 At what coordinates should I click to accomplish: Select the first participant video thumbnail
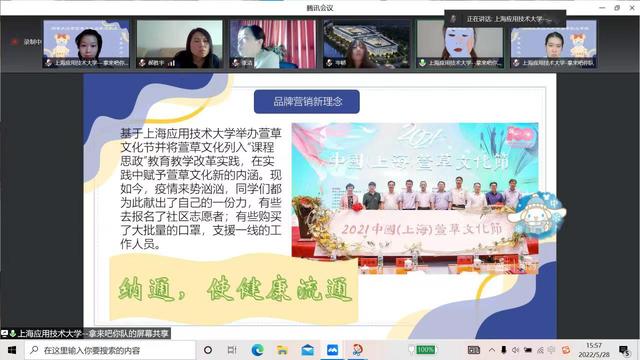[x=86, y=44]
